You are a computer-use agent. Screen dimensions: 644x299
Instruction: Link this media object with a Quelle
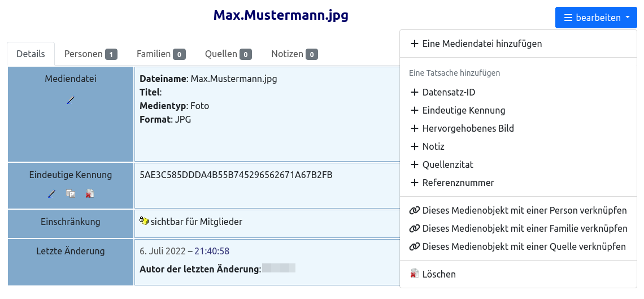[519, 246]
